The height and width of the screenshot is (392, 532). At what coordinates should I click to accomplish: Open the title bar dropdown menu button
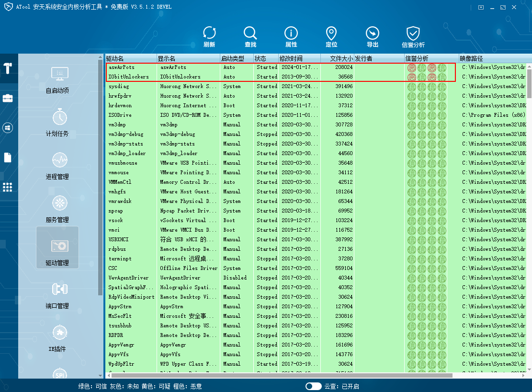tap(481, 7)
